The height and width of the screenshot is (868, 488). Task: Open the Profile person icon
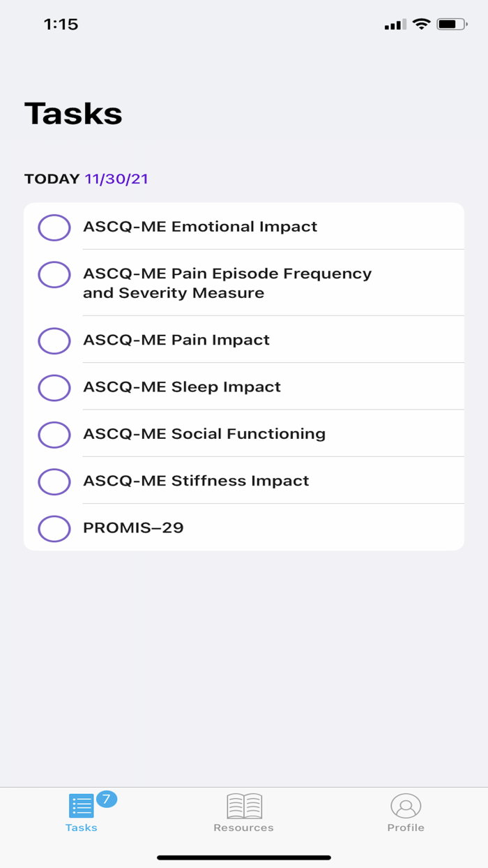pos(406,806)
